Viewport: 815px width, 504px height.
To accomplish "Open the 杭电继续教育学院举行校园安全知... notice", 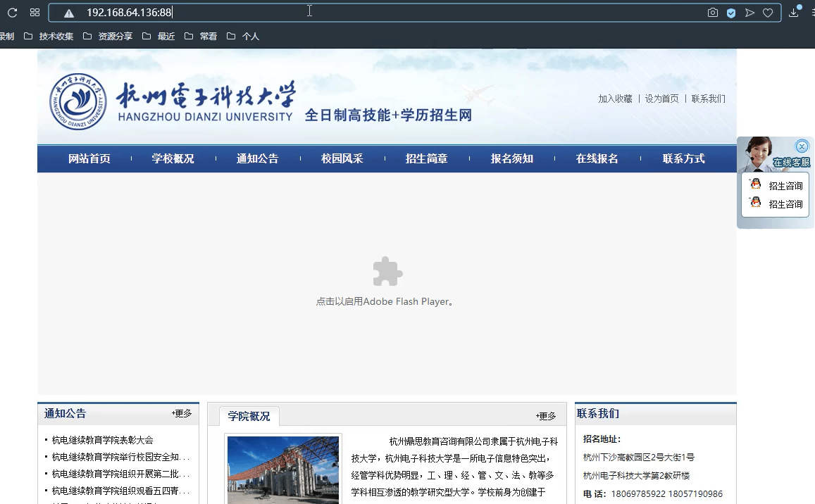I will coord(120,458).
